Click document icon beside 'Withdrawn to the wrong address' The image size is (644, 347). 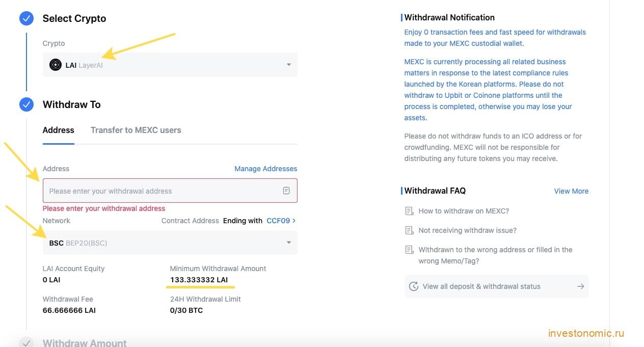tap(409, 250)
